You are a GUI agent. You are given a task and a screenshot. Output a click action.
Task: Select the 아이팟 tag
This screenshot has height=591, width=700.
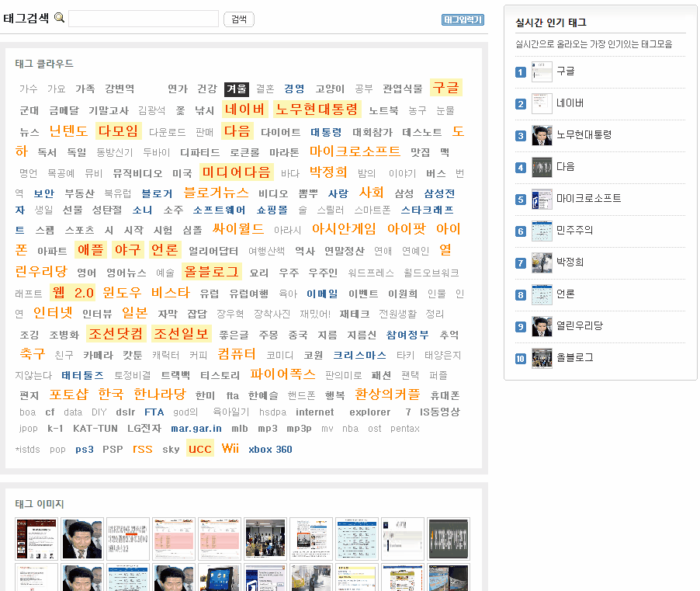(406, 229)
